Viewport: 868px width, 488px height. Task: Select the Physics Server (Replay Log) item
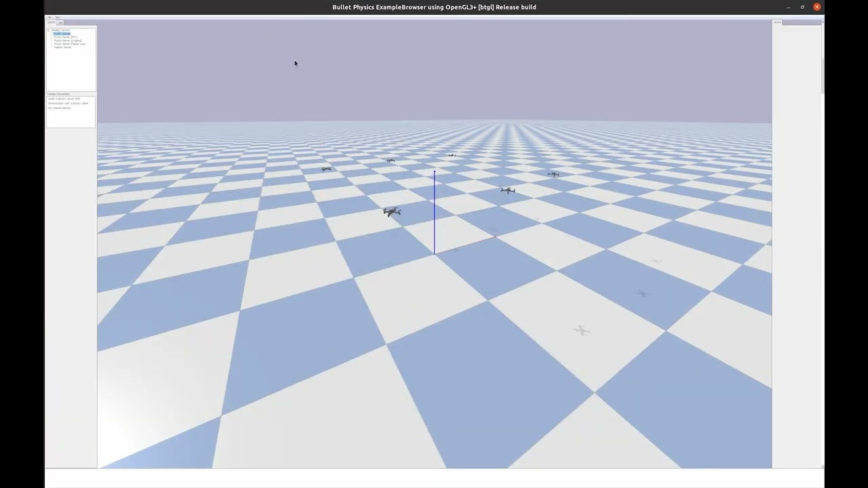[x=70, y=44]
